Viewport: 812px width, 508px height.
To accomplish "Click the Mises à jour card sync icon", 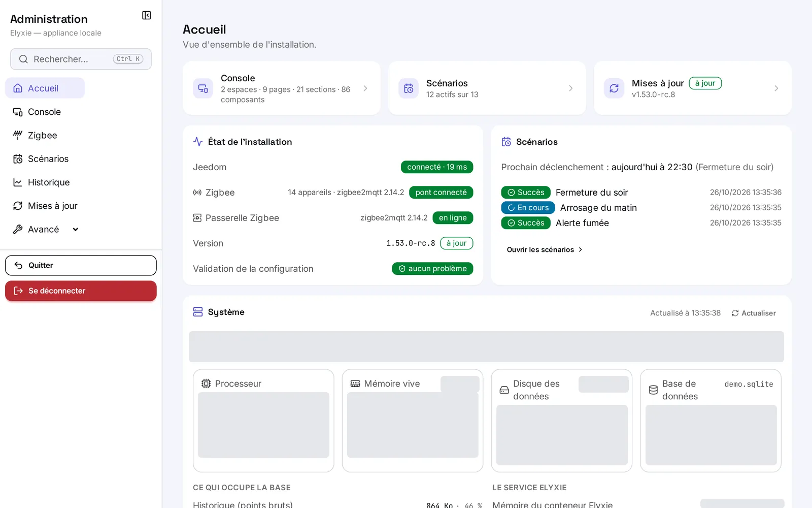I will (x=614, y=88).
